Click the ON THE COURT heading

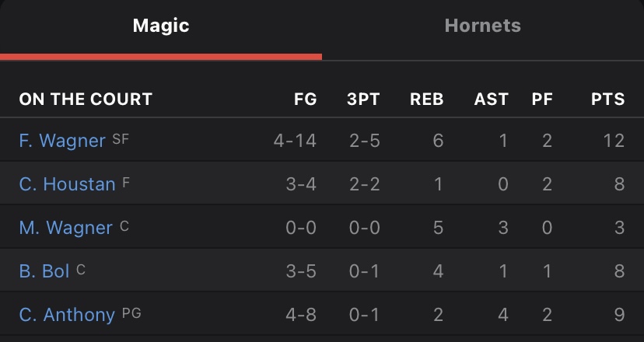point(86,99)
